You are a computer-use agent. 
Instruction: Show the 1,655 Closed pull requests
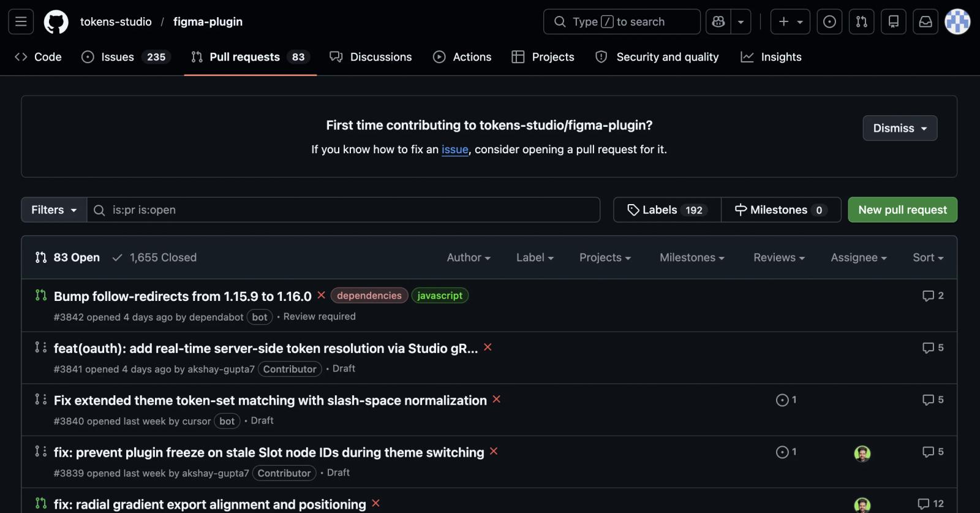pos(154,257)
